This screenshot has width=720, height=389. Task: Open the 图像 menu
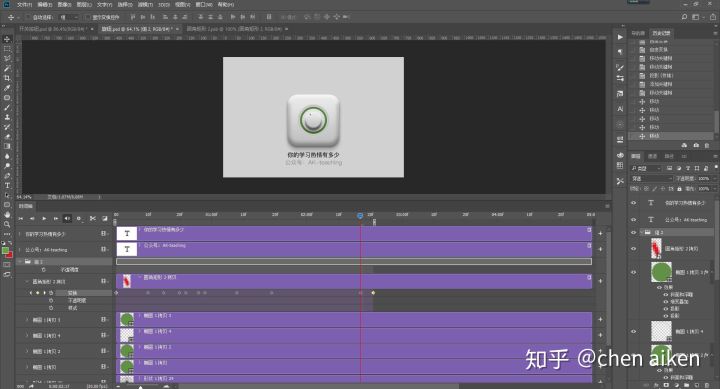(64, 5)
